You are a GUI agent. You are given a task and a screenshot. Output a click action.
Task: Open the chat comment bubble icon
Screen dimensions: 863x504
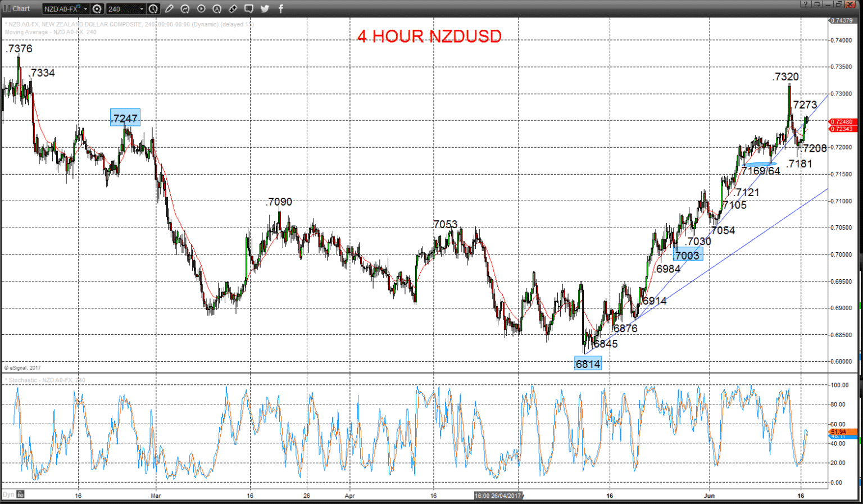point(248,9)
